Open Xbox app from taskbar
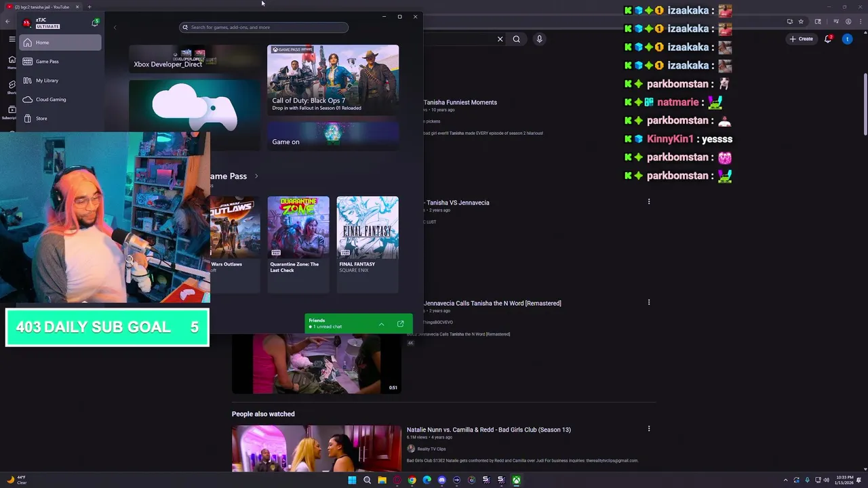The image size is (868, 488). [516, 481]
